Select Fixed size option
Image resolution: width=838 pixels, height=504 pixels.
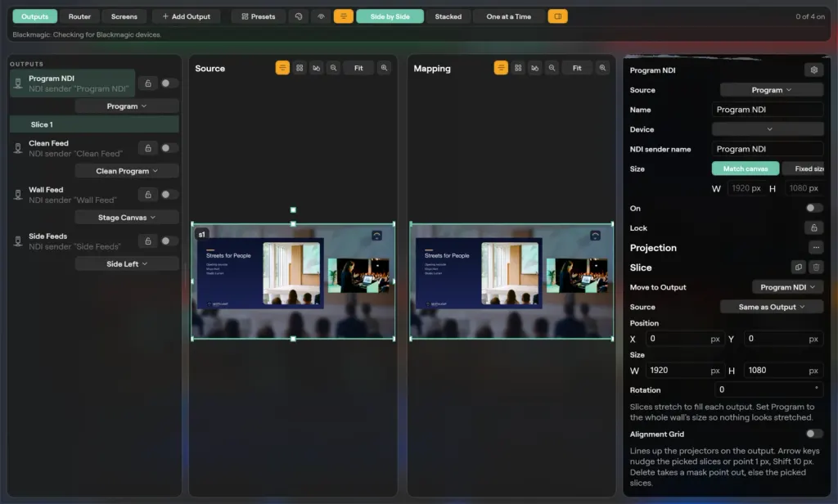point(803,169)
